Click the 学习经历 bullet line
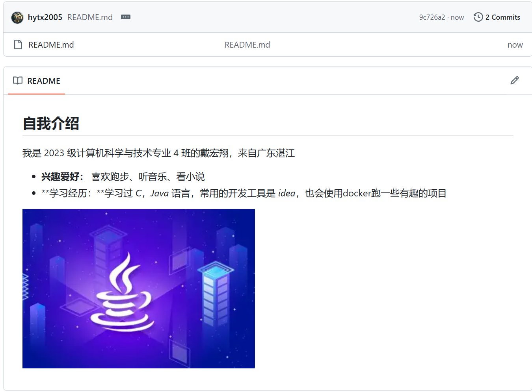The width and height of the screenshot is (532, 392). [x=244, y=193]
